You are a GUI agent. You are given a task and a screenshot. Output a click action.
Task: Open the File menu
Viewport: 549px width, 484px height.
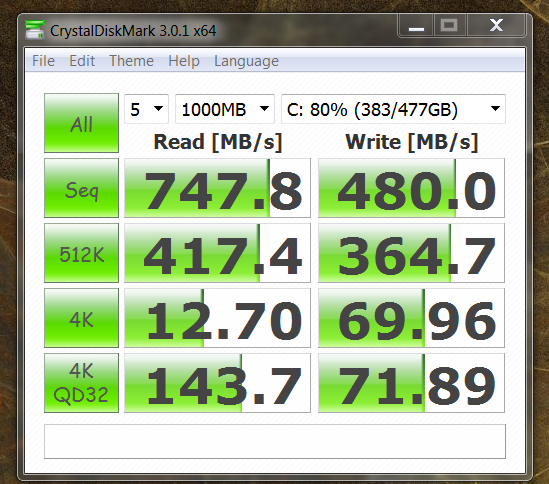pos(43,61)
